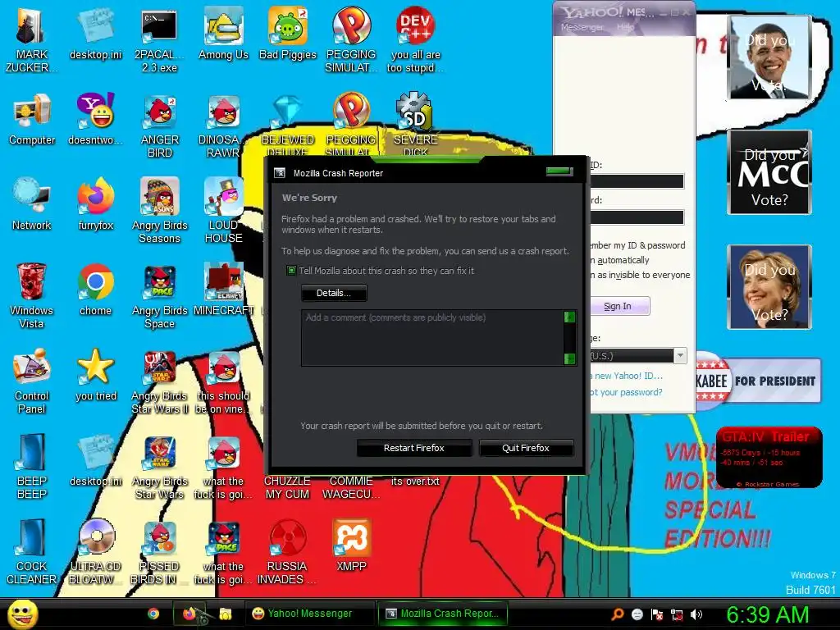Click the Details... button
Screen dimensions: 840x630
(x=334, y=293)
